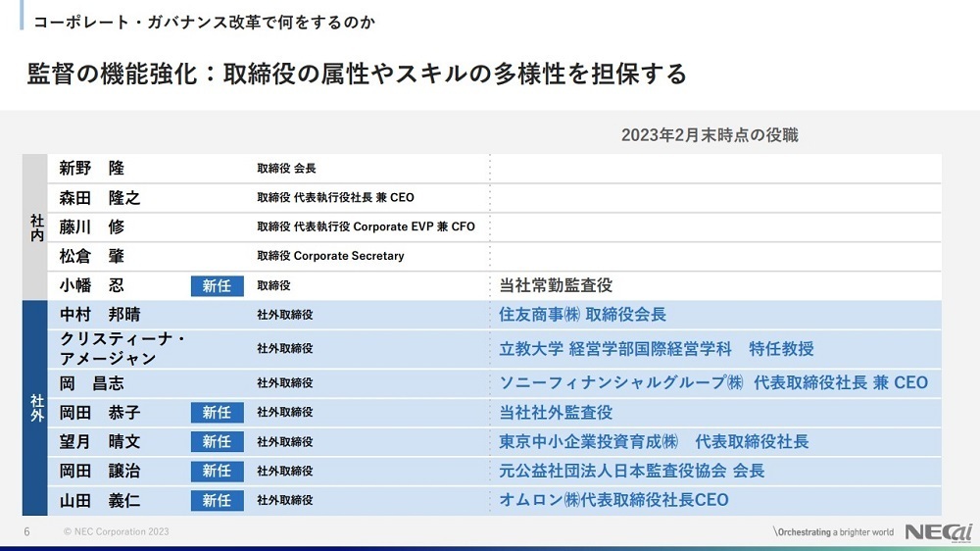Click the 取締役 role in 小幡 忍's row
Image resolution: width=980 pixels, height=551 pixels.
pos(273,285)
